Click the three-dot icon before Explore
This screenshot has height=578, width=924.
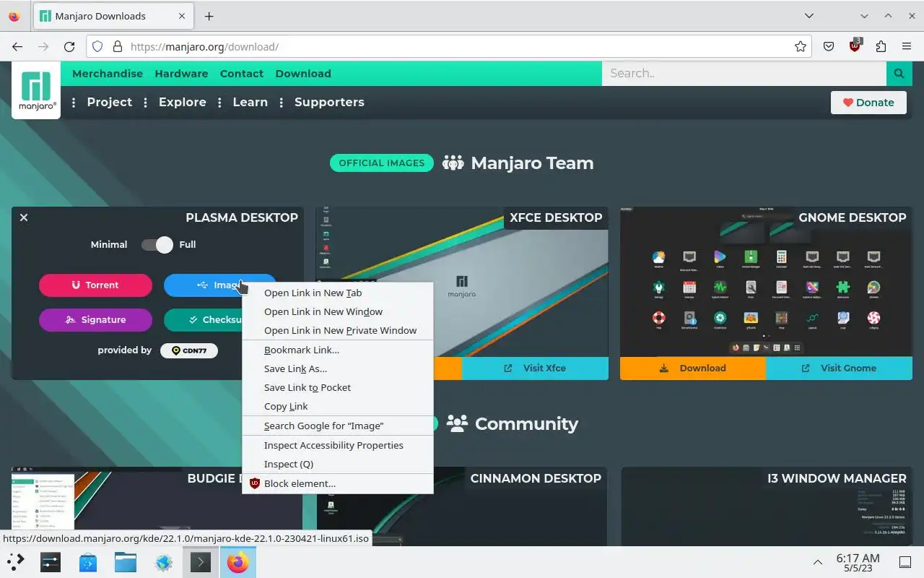[145, 103]
